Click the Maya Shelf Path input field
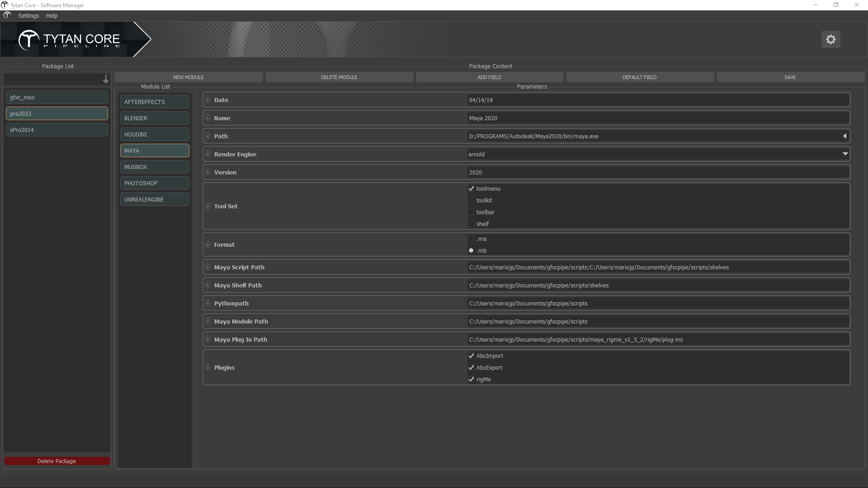 (x=658, y=285)
